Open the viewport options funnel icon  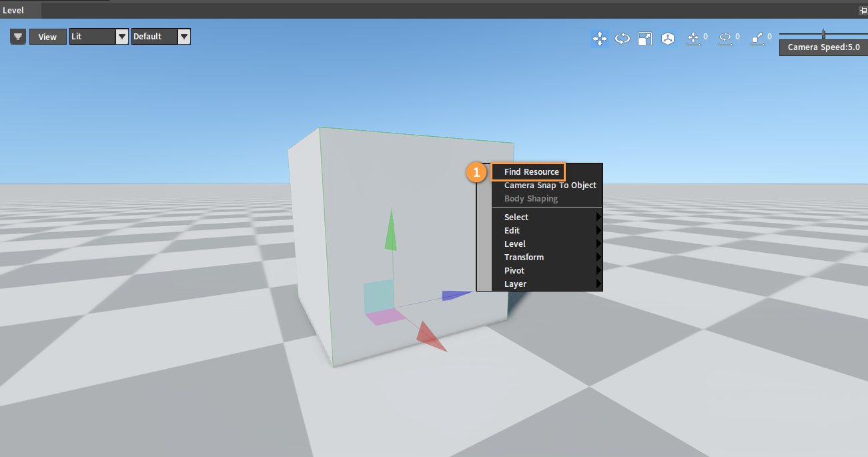(18, 37)
